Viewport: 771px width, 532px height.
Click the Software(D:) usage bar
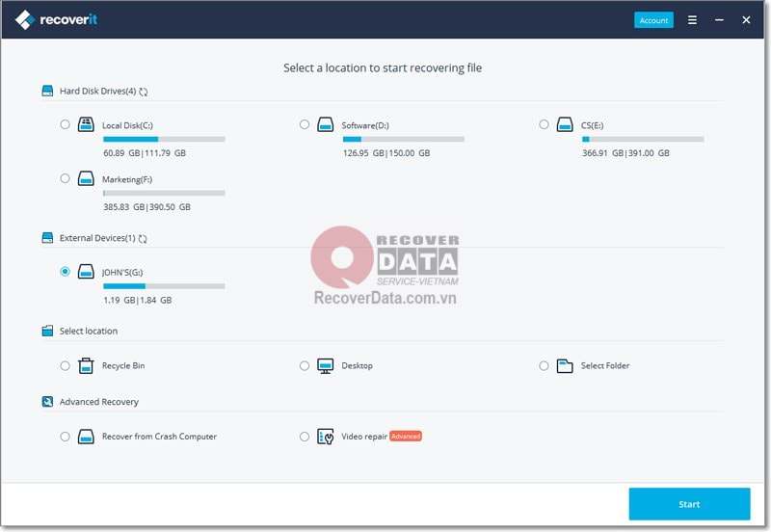(404, 139)
